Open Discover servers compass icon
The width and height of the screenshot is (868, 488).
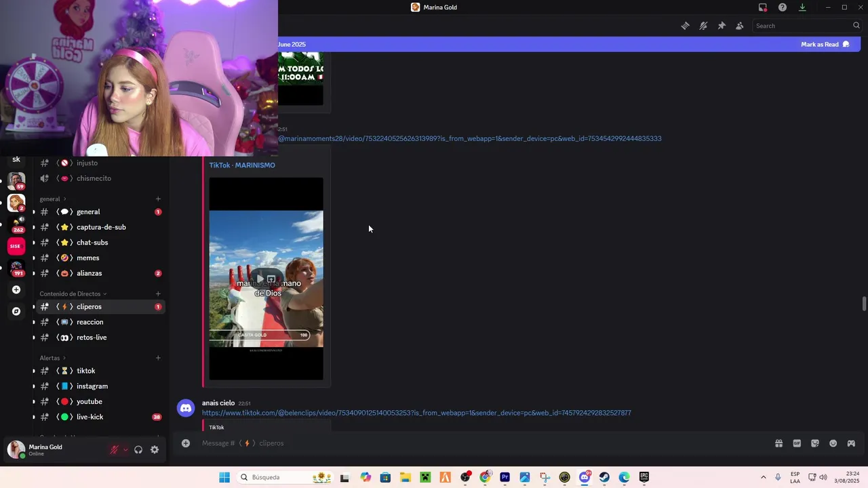tap(16, 311)
